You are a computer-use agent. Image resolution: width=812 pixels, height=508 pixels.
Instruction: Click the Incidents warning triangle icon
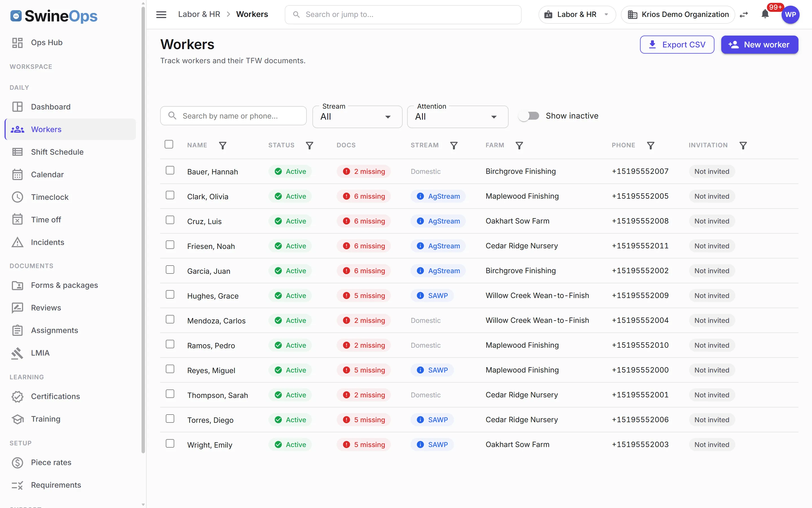pyautogui.click(x=17, y=242)
